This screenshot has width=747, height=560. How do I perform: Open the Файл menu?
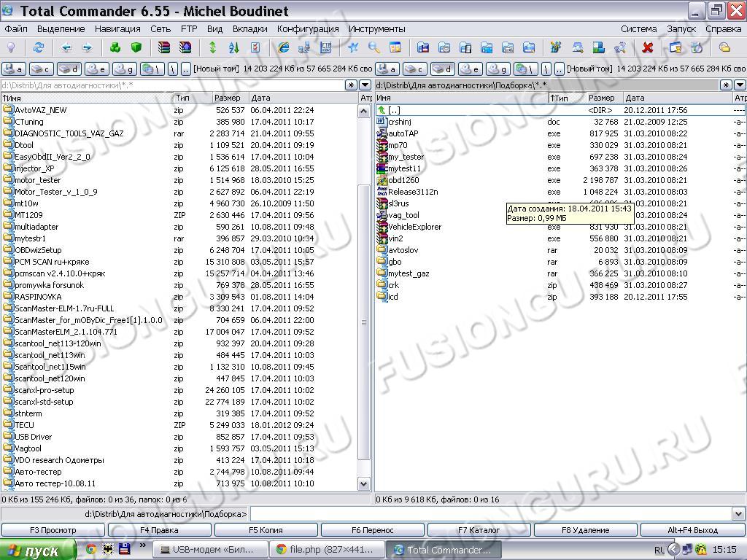point(16,29)
